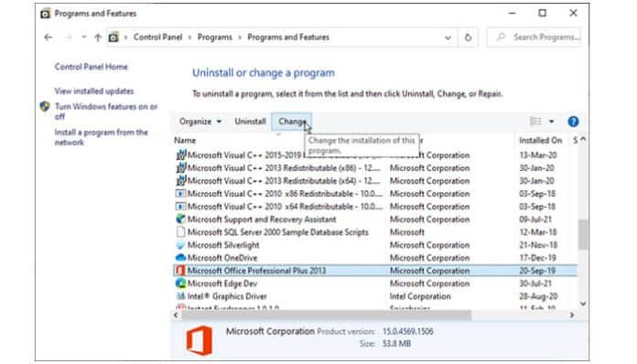Click the scroll up arrow of list
Image resolution: width=637 pixels, height=364 pixels.
[x=583, y=139]
